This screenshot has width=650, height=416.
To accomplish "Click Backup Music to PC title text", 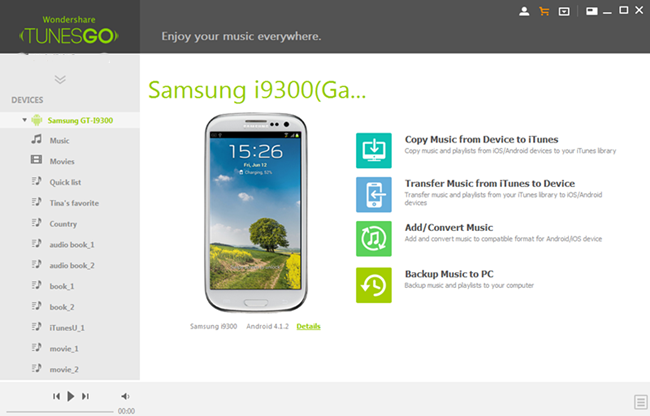I will click(x=449, y=274).
